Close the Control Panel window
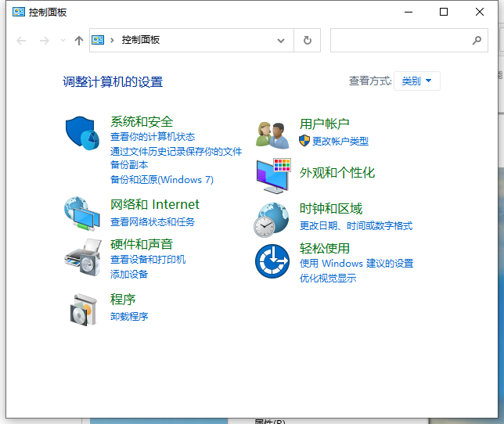Viewport: 504px width, 424px height. point(479,13)
